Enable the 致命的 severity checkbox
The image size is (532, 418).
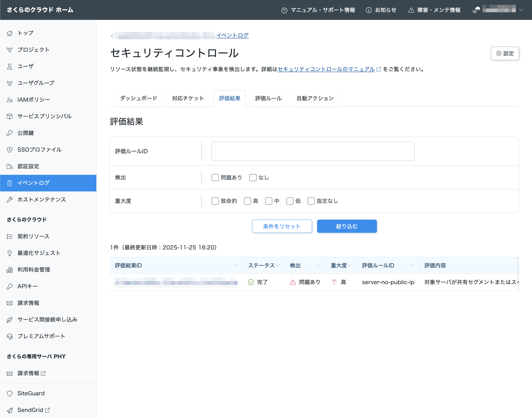click(215, 201)
